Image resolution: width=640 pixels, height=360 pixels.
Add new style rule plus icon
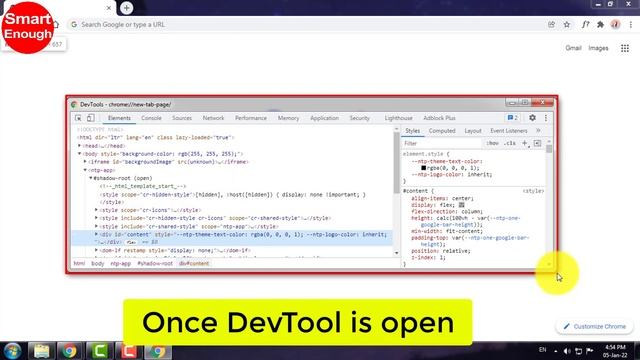(525, 143)
